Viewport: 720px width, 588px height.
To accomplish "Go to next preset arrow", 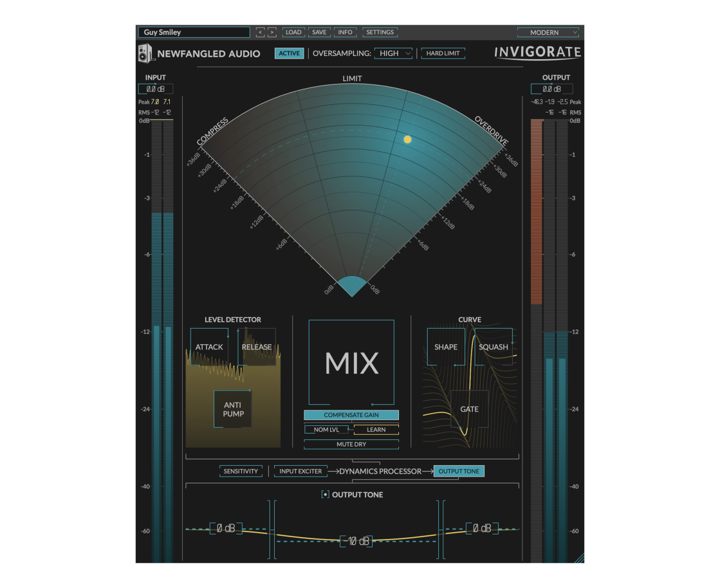I will pos(272,32).
